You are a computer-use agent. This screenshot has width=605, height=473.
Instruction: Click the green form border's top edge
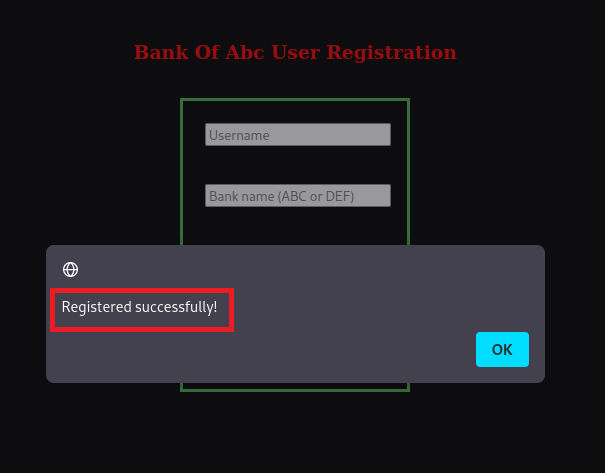(x=295, y=100)
